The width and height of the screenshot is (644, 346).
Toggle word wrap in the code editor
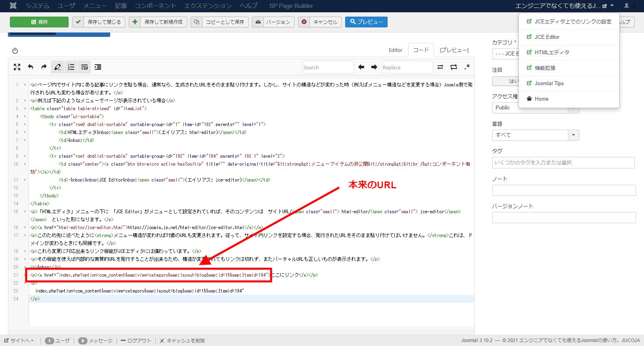[x=84, y=67]
